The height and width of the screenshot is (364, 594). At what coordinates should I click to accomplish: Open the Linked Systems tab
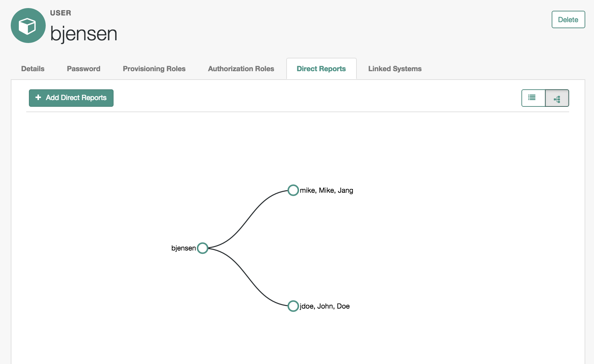coord(395,69)
